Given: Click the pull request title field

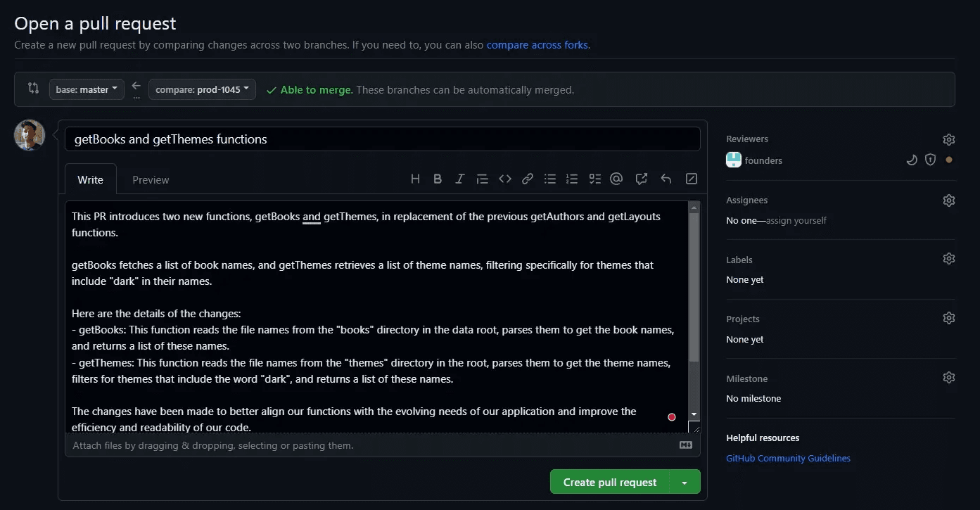Looking at the screenshot, I should [382, 139].
